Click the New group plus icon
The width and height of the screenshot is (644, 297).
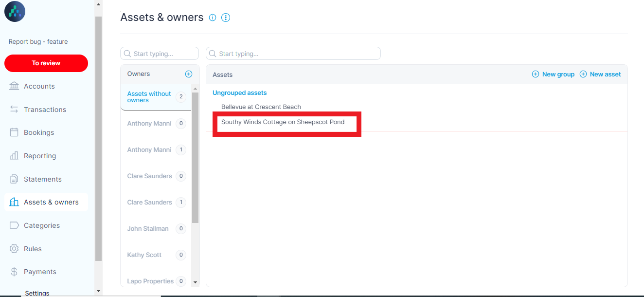[x=536, y=74]
